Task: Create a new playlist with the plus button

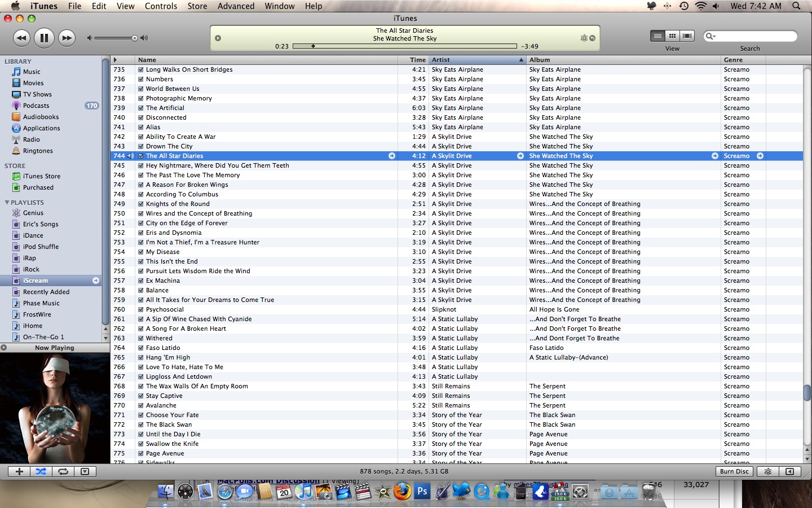Action: click(19, 471)
